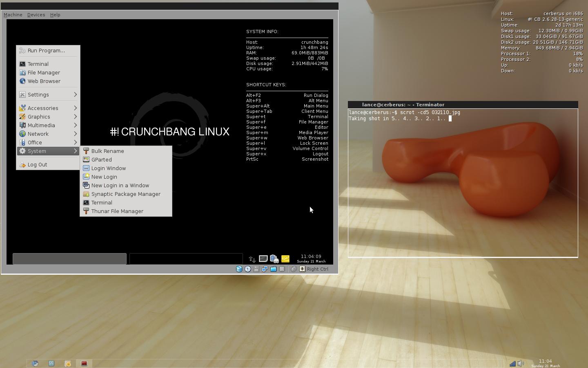Click the optical drive icon in VirtualBox status bar
Screen dimensions: 588x368
pyautogui.click(x=247, y=269)
